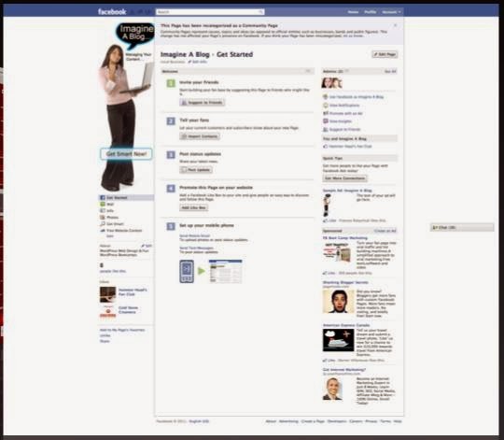Image resolution: width=504 pixels, height=440 pixels.
Task: Open Hammer Head's Fan Club in Likes
Action: pyautogui.click(x=133, y=292)
